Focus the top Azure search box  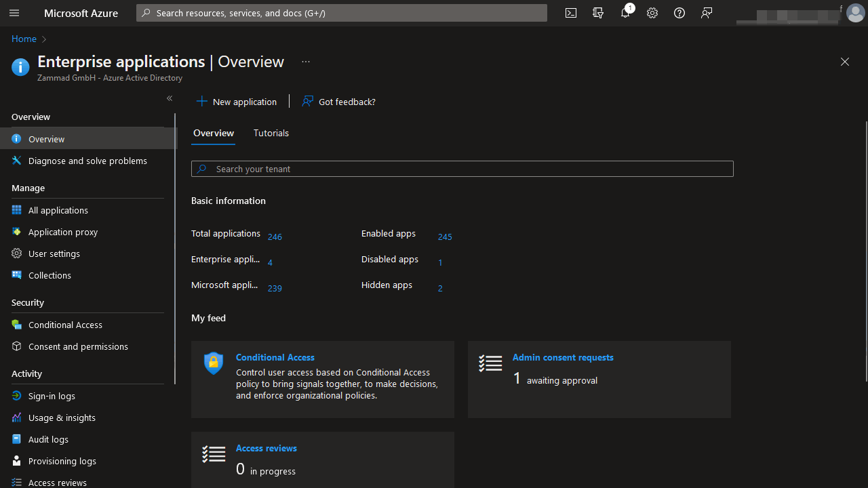pyautogui.click(x=342, y=13)
